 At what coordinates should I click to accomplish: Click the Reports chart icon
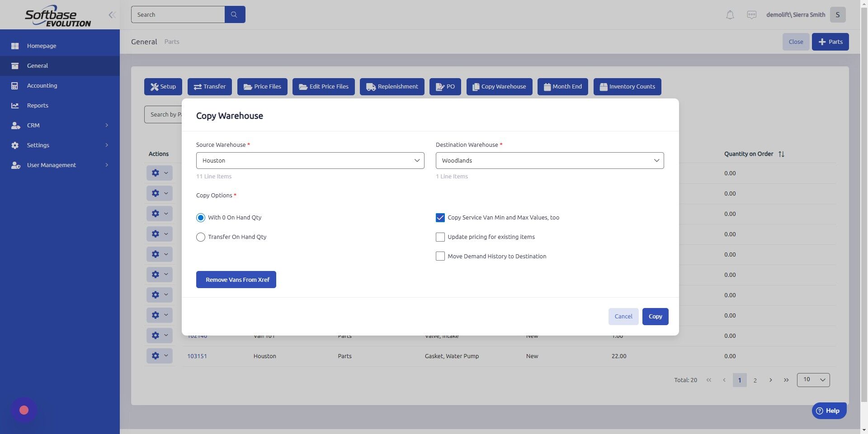point(15,106)
